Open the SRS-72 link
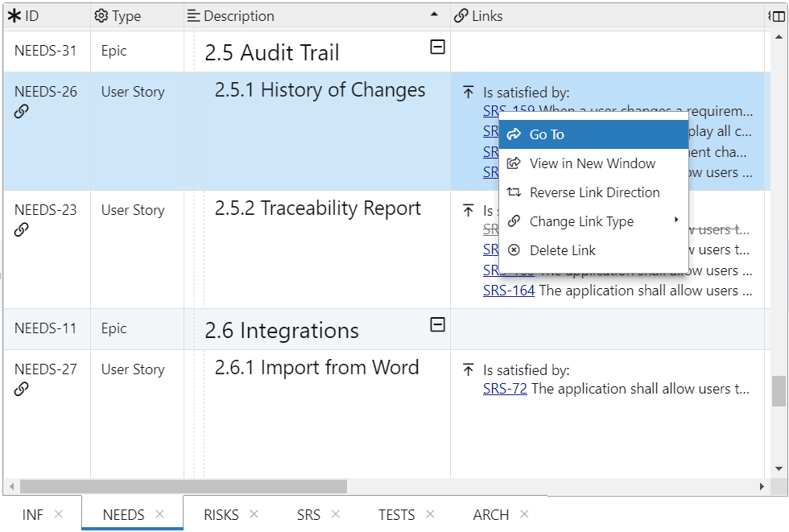 coord(505,390)
